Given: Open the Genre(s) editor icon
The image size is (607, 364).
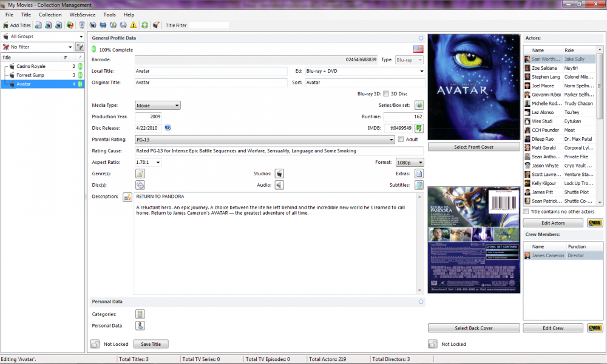Looking at the screenshot, I should 140,174.
